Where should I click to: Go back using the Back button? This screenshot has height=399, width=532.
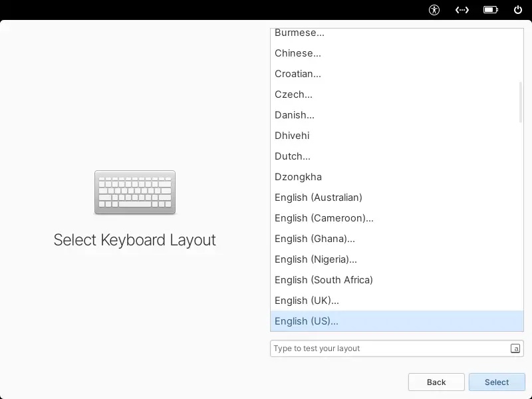point(436,382)
